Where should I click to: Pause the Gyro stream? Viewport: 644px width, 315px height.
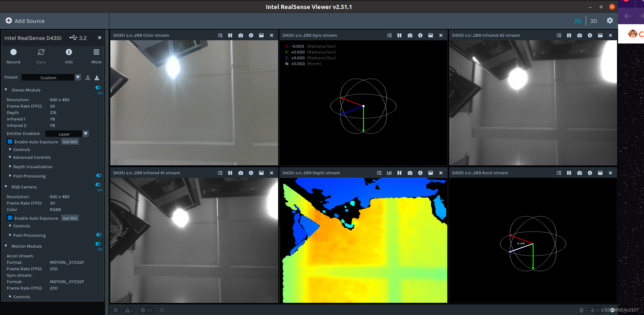(x=399, y=35)
